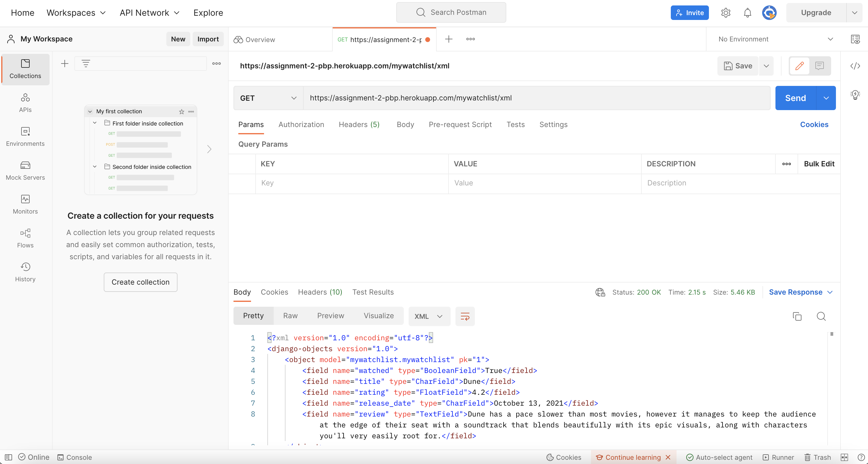Click Bulk Edit for query params
Viewport: 868px width, 464px height.
pos(819,164)
